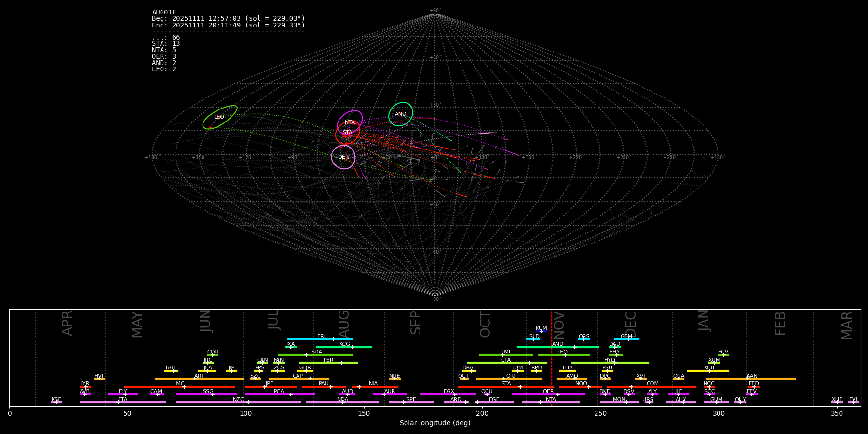Image resolution: width=868 pixels, height=434 pixels.
Task: Click the NDA shower label in timeline
Action: [342, 400]
